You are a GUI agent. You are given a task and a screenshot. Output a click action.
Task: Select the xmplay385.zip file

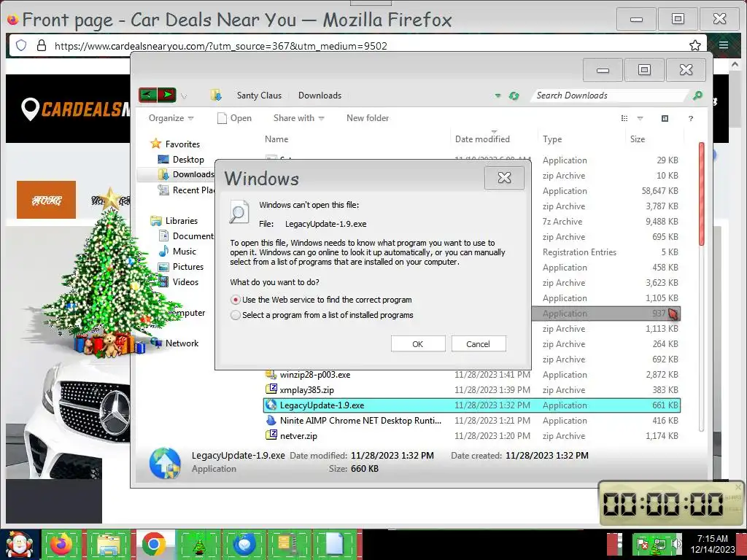pos(472,390)
